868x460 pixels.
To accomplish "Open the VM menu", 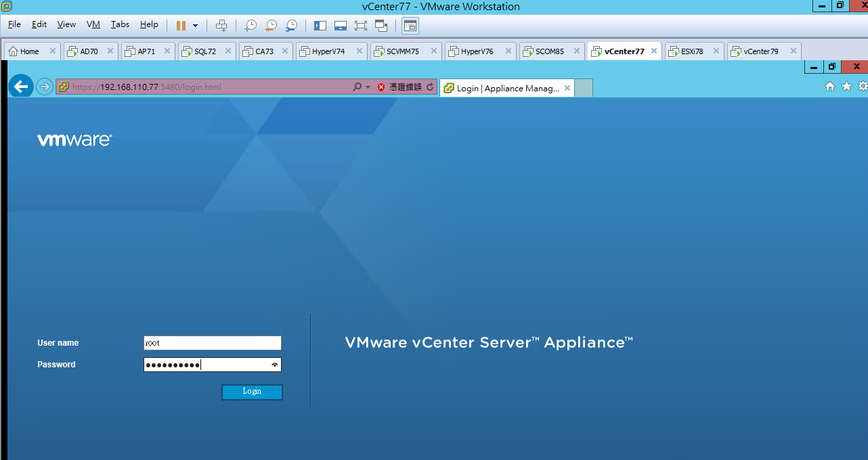I will (93, 24).
